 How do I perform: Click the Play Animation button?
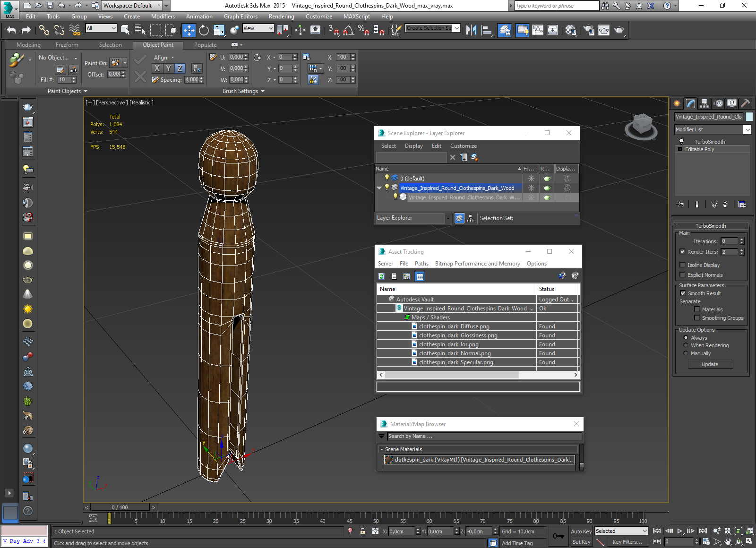[x=680, y=531]
